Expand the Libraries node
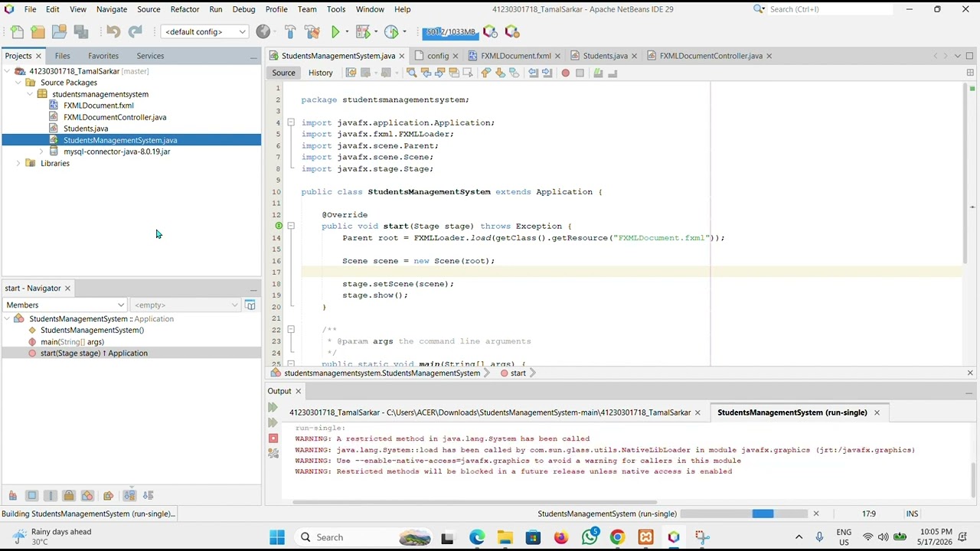This screenshot has height=551, width=980. (18, 163)
